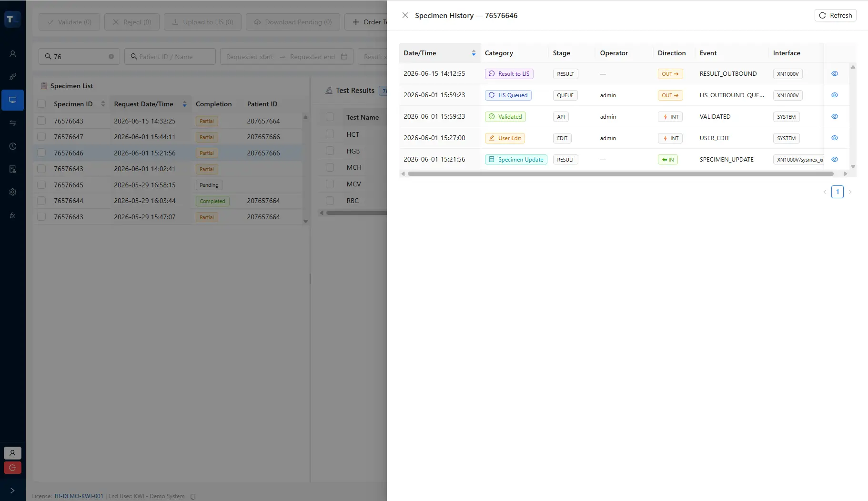Open the settings gear in sidebar
Screen dimensions: 868x501
[12, 192]
